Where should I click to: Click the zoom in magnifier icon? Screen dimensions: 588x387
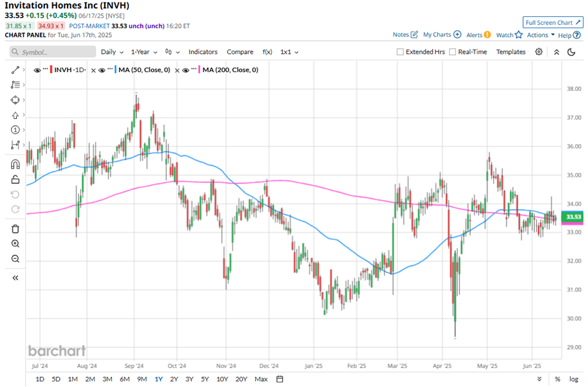16,244
